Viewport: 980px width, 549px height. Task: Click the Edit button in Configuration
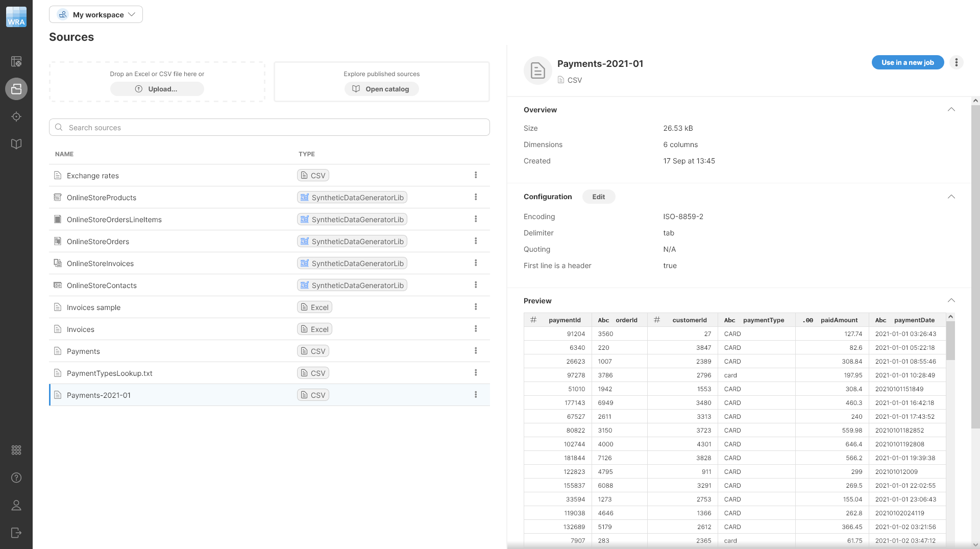point(598,197)
